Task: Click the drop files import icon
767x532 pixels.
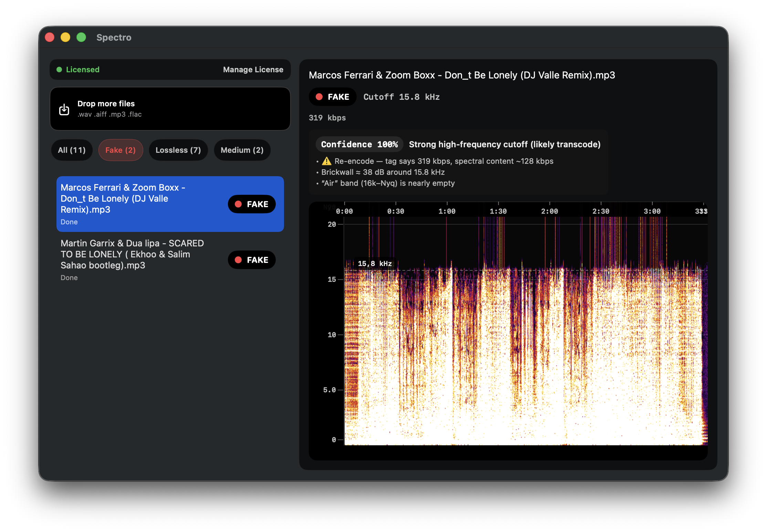Action: 64,109
